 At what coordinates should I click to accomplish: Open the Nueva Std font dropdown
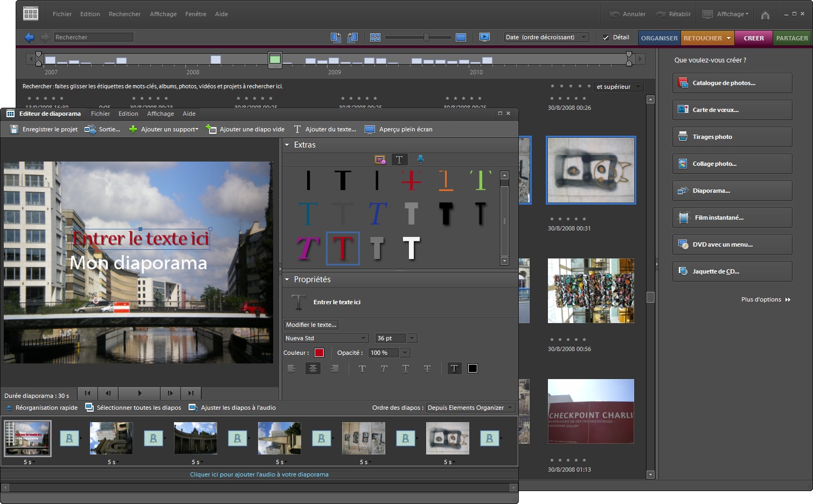tap(326, 338)
